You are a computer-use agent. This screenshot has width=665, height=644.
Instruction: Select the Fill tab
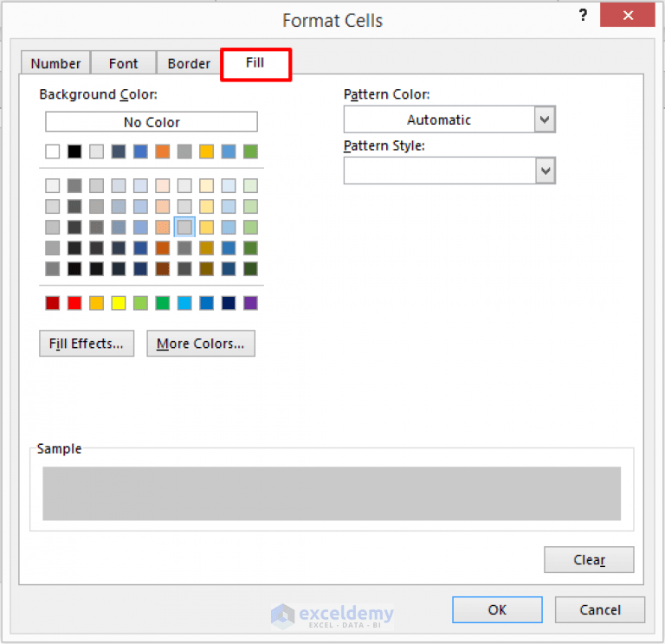click(255, 63)
